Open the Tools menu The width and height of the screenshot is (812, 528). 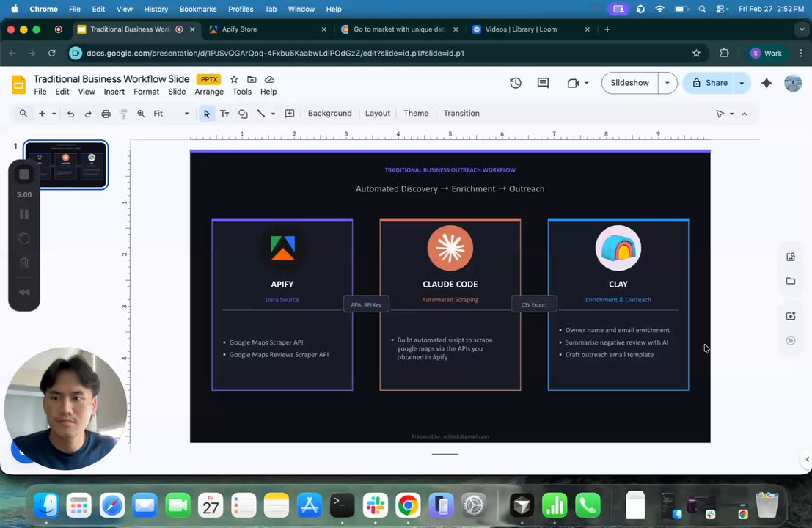242,92
